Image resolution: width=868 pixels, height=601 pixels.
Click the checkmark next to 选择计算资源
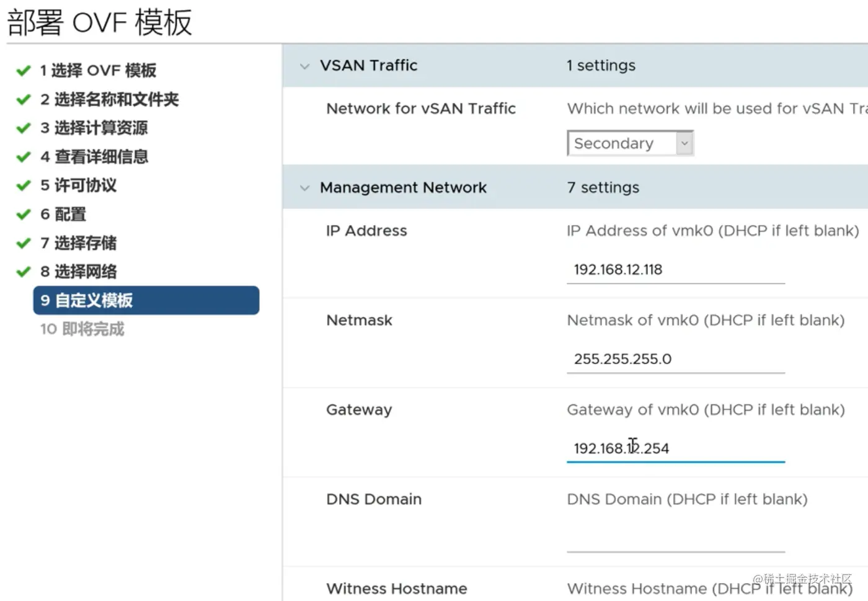click(24, 128)
